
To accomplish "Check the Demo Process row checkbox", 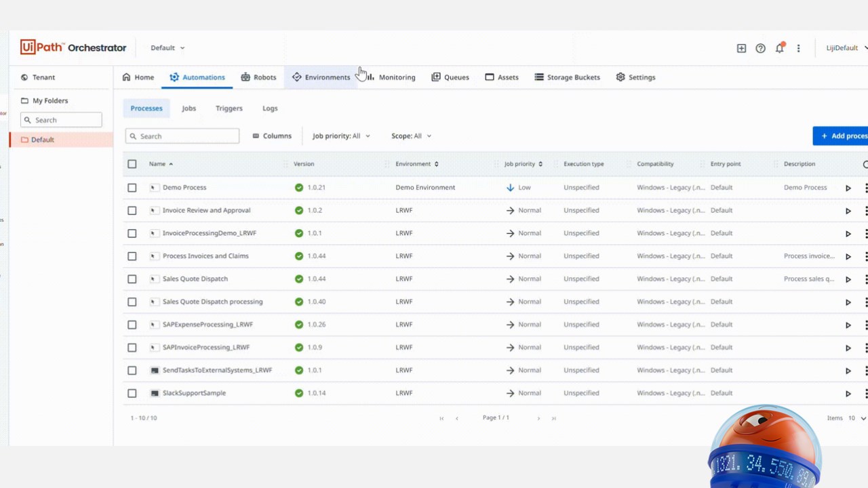I will coord(132,188).
